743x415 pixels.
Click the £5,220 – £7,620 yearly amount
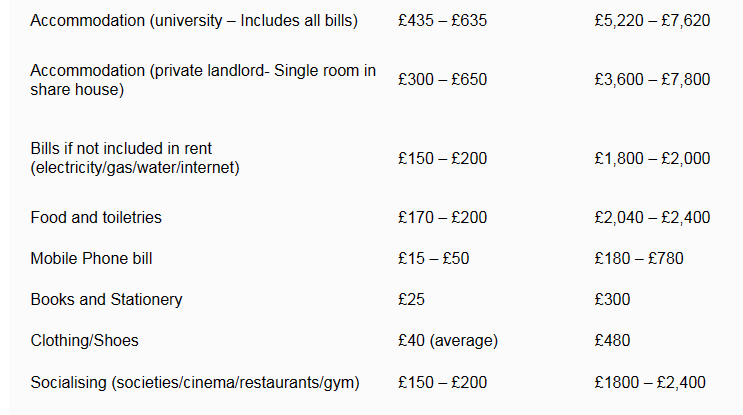point(651,20)
